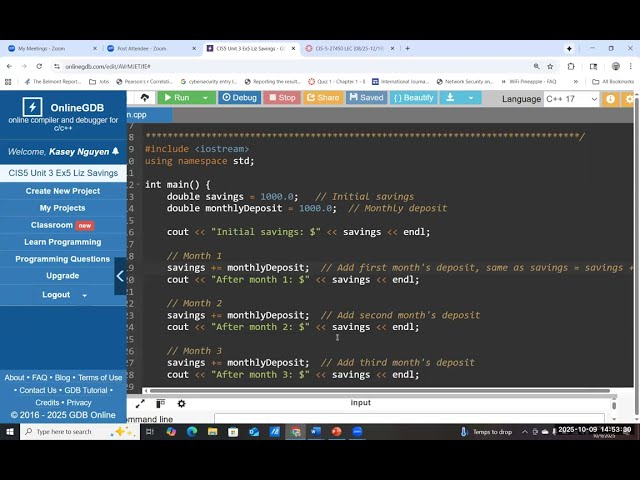Open the Blog footer link
Viewport: 640px width, 480px height.
click(x=62, y=378)
